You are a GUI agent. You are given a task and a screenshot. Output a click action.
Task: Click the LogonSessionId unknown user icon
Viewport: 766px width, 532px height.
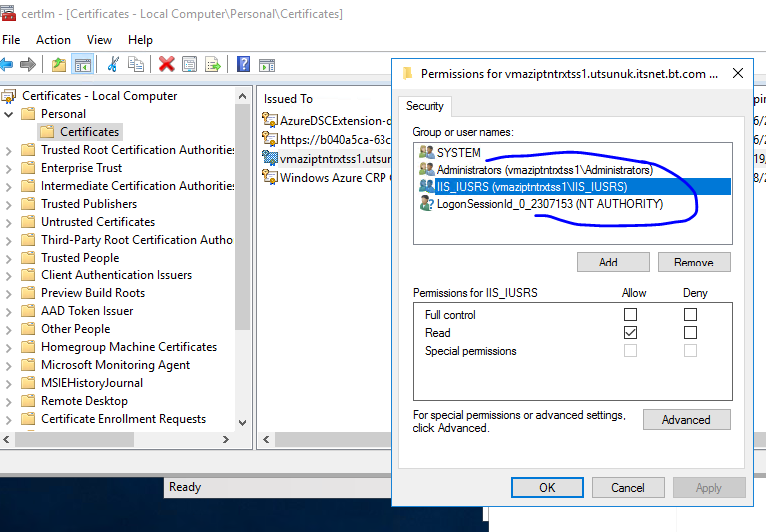427,203
